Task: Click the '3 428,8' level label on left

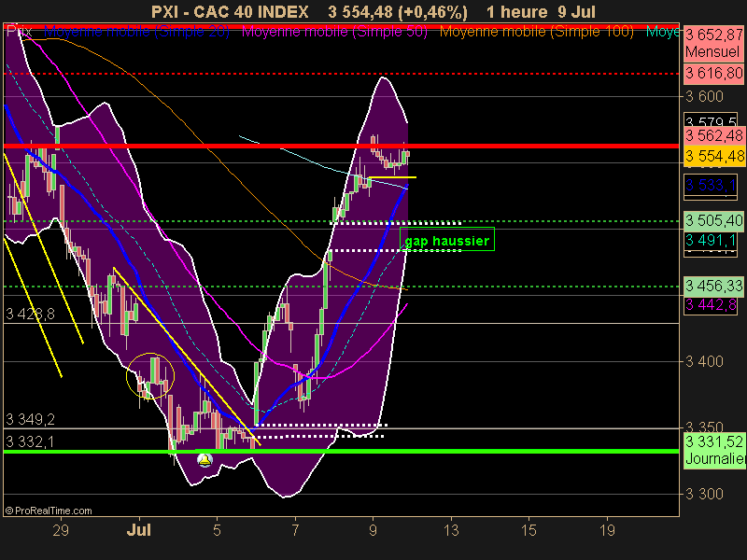Action: pos(30,315)
